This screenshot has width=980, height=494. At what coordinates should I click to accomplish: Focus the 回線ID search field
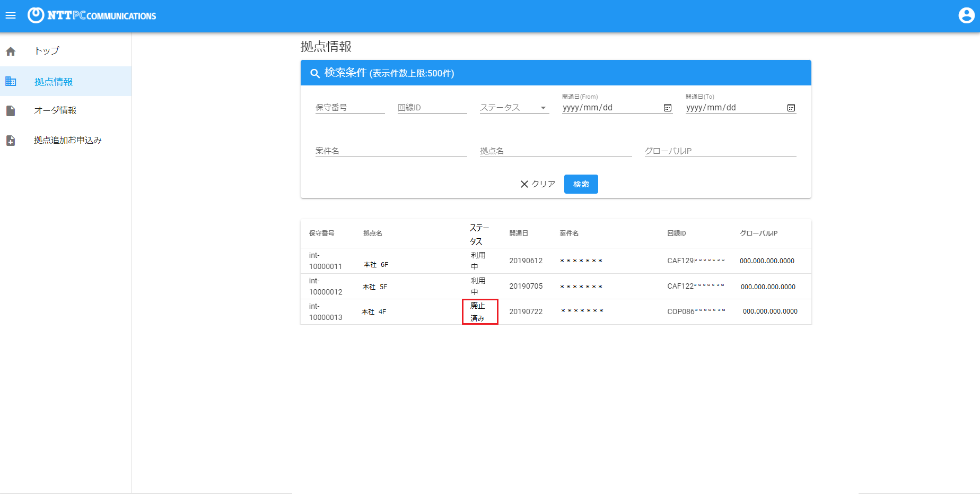[432, 108]
